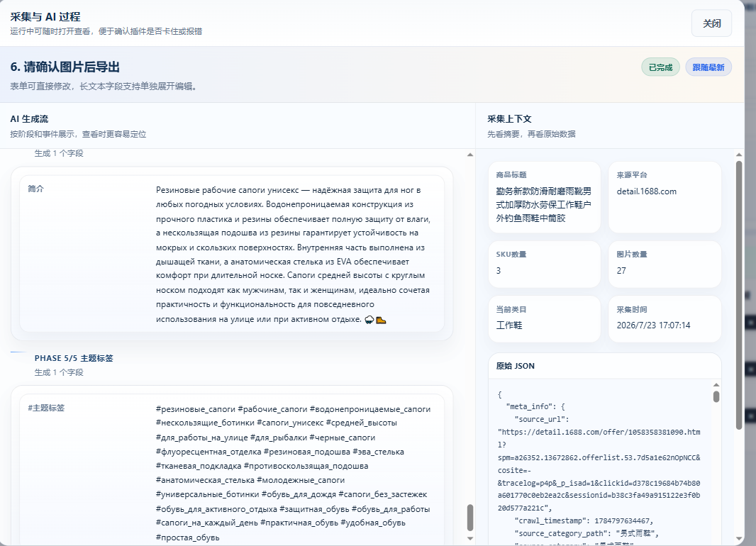756x546 pixels.
Task: Click the Russian 简介 description text field
Action: tap(293, 255)
